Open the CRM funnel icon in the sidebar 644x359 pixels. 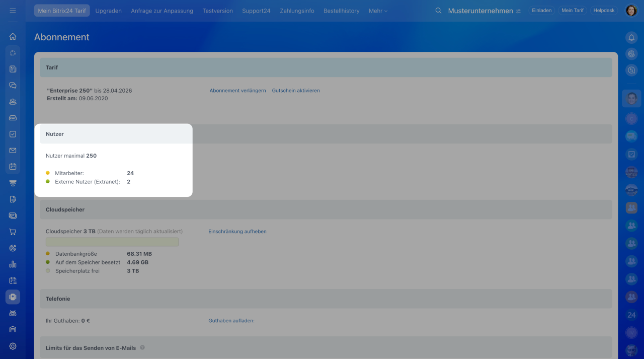tap(13, 183)
